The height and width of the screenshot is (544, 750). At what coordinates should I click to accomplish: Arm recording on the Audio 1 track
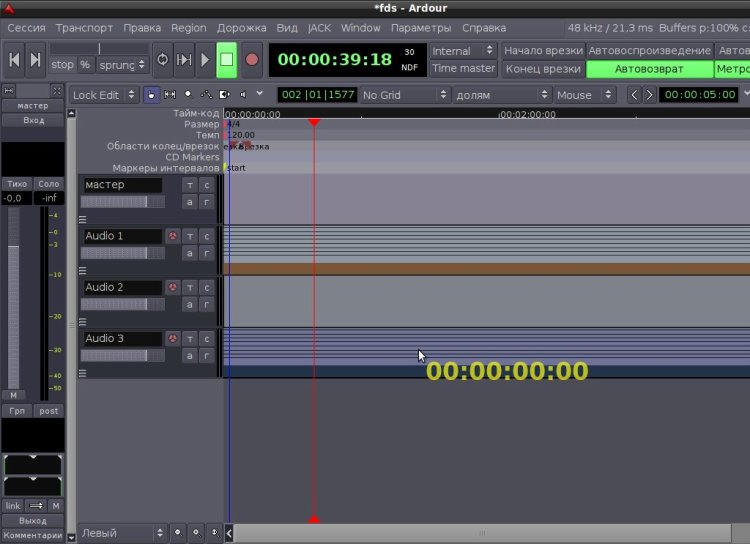(x=173, y=236)
